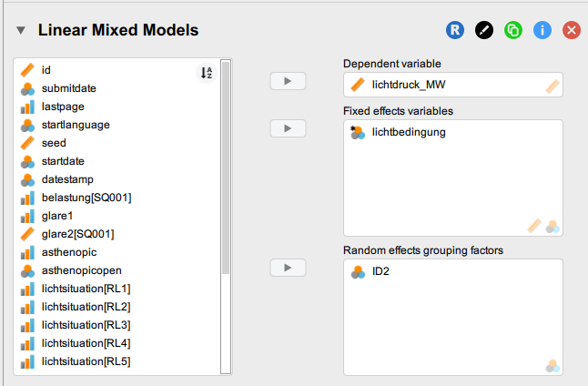
Task: Open the blue info help icon
Action: click(542, 30)
